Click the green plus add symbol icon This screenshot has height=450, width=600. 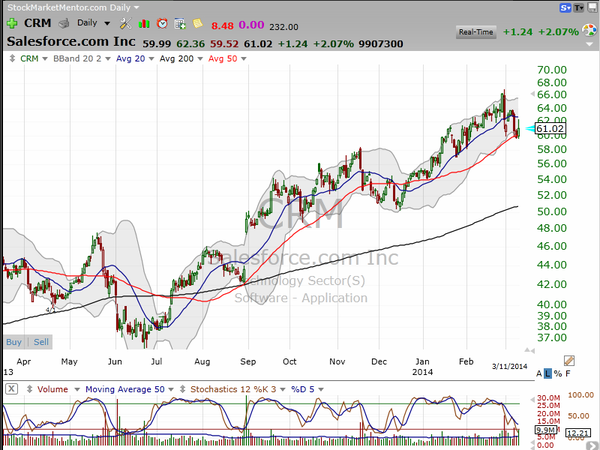pos(12,23)
